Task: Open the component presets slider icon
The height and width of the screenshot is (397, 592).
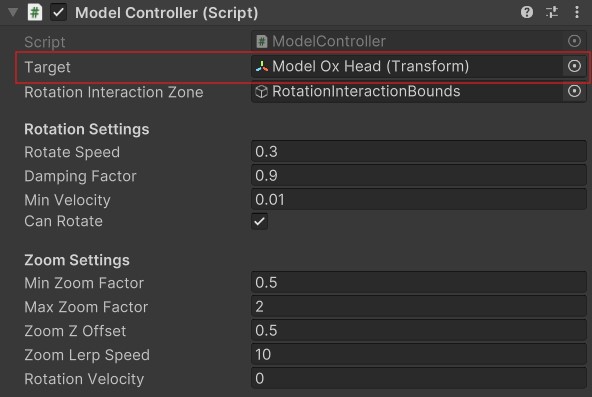Action: pyautogui.click(x=552, y=12)
